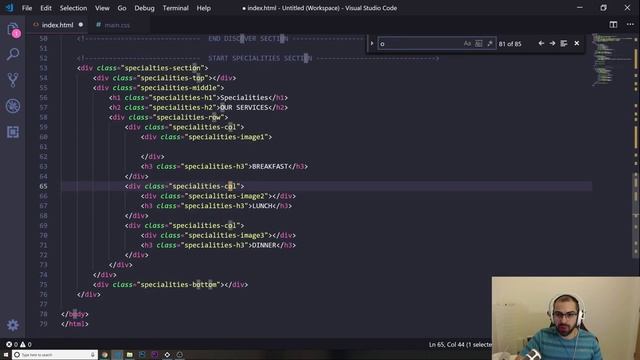
Task: Toggle Match Case in find widget
Action: click(467, 44)
